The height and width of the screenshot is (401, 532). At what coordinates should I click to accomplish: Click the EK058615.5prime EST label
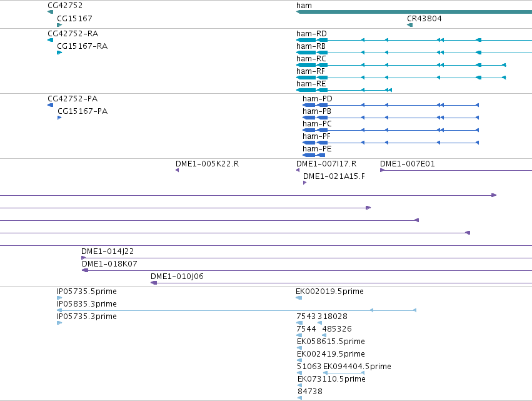point(331,341)
